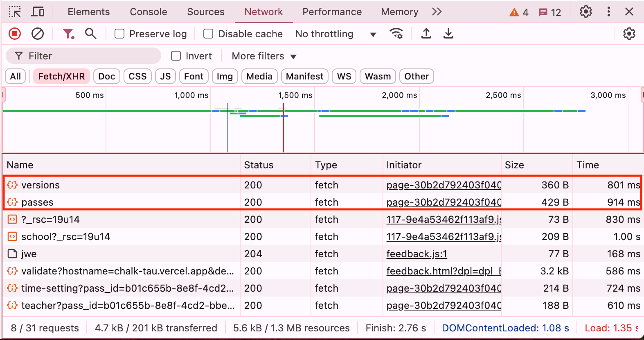Viewport: 644px width, 340px height.
Task: Enable the Disable cache checkbox
Action: [208, 34]
